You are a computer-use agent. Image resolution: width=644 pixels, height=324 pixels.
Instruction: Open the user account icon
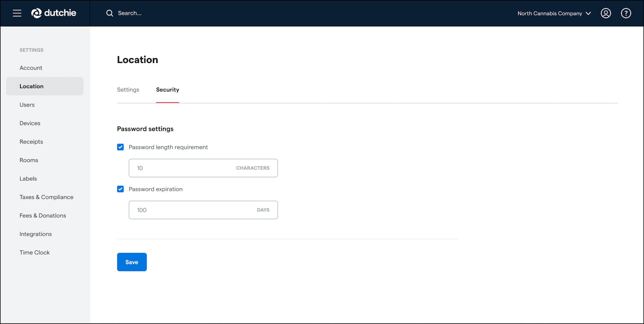pos(606,13)
